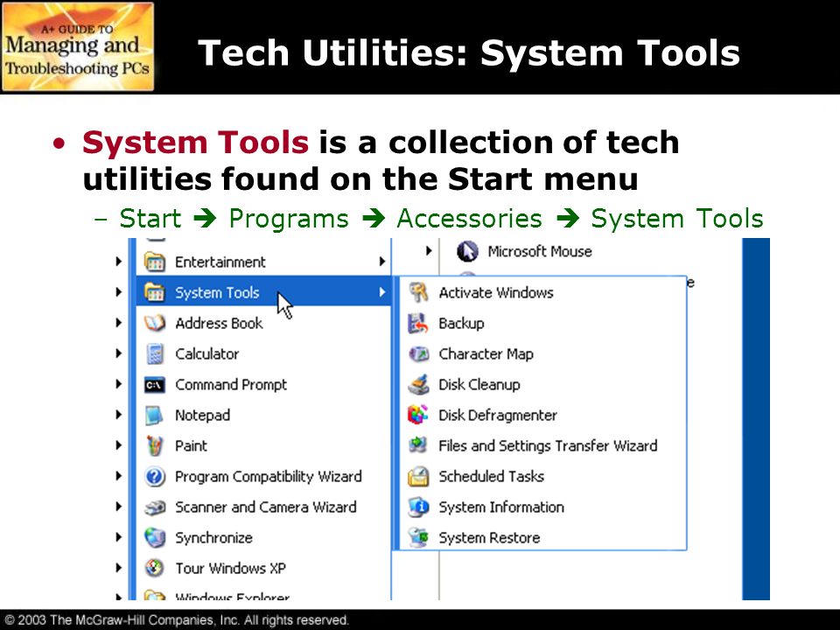
Task: Click the System Information icon
Action: pos(418,507)
